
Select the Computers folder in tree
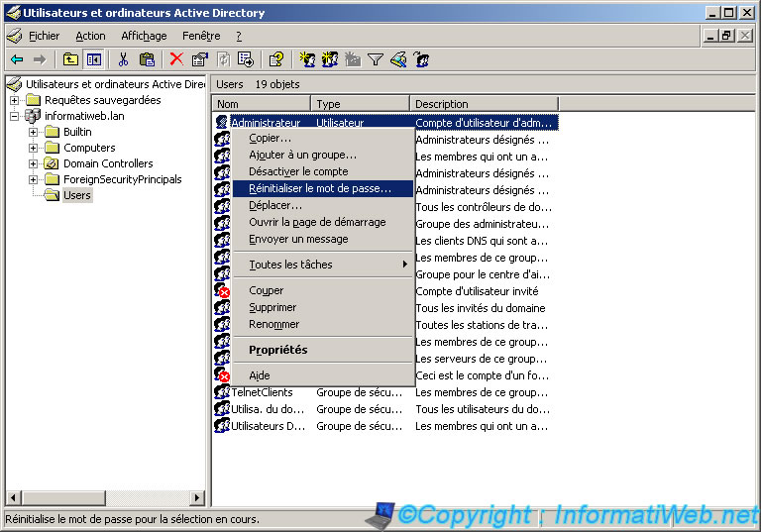pyautogui.click(x=89, y=148)
